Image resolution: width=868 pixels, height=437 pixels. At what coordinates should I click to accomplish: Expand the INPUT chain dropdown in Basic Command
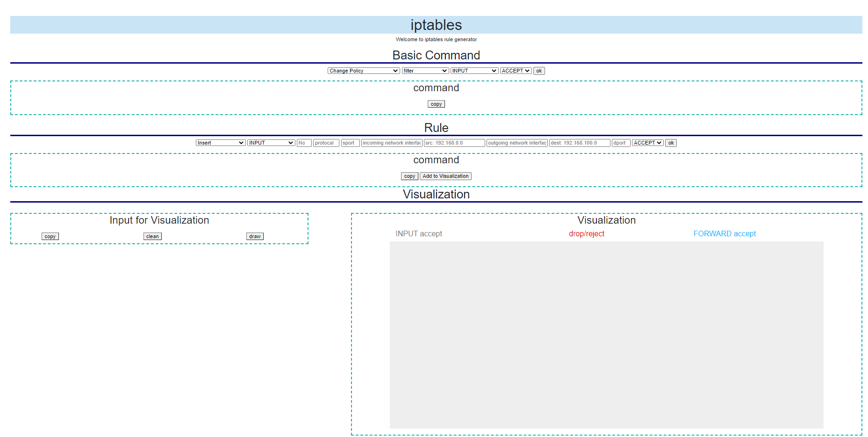click(x=474, y=71)
